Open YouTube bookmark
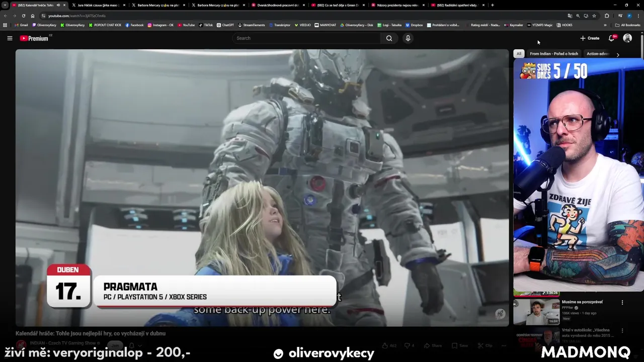The width and height of the screenshot is (644, 362). 186,25
